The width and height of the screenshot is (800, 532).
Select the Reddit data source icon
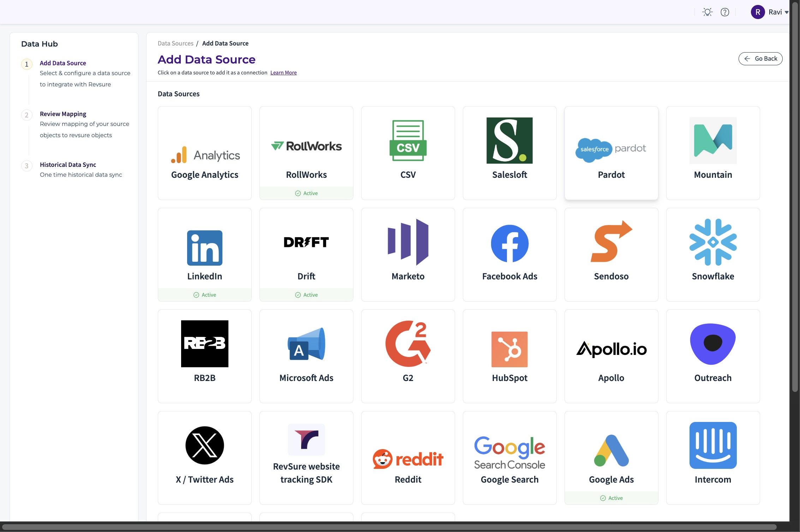point(408,459)
